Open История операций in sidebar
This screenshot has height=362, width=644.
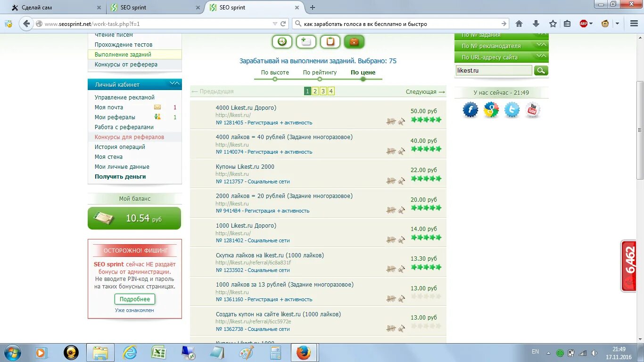[x=120, y=147]
